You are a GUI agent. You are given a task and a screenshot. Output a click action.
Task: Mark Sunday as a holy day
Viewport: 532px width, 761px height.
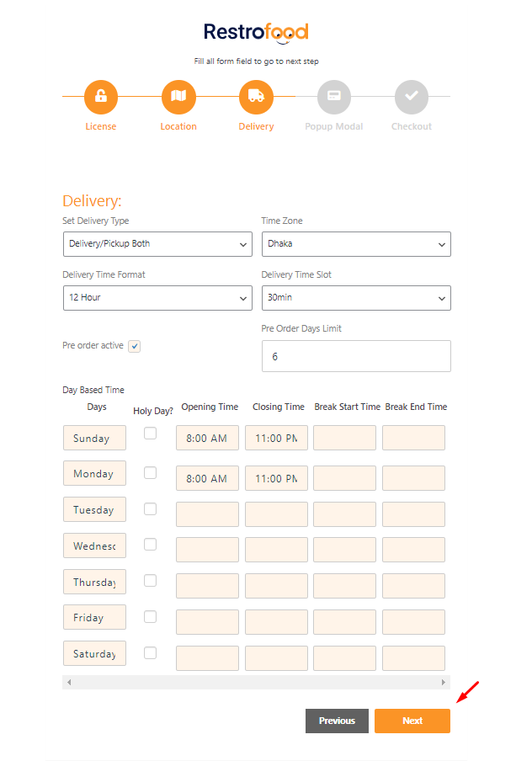150,434
